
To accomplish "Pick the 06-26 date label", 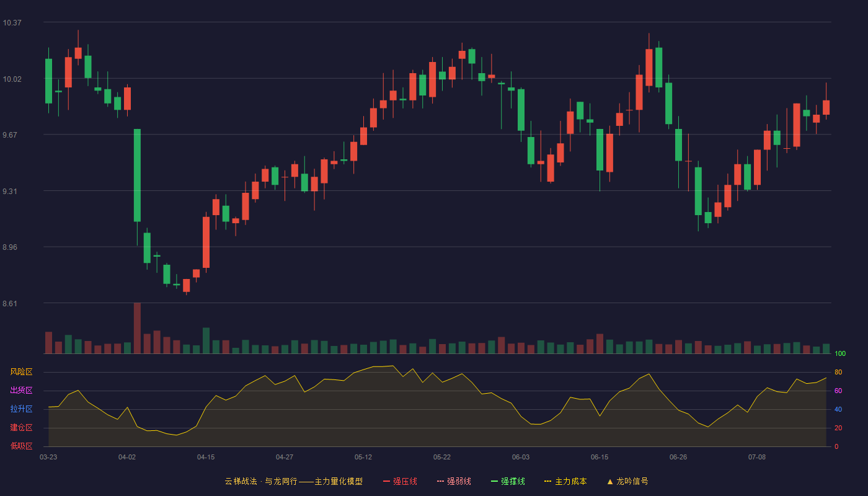I will point(678,457).
